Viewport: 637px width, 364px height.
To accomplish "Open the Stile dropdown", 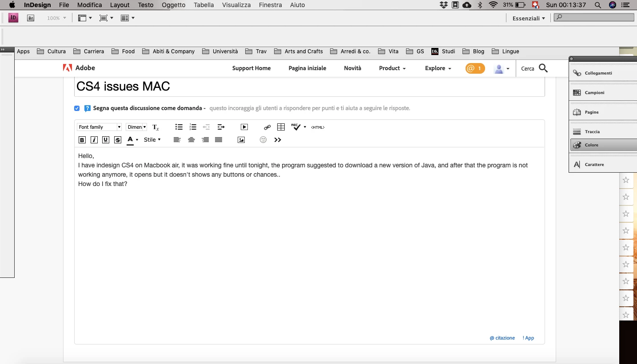I will point(152,139).
